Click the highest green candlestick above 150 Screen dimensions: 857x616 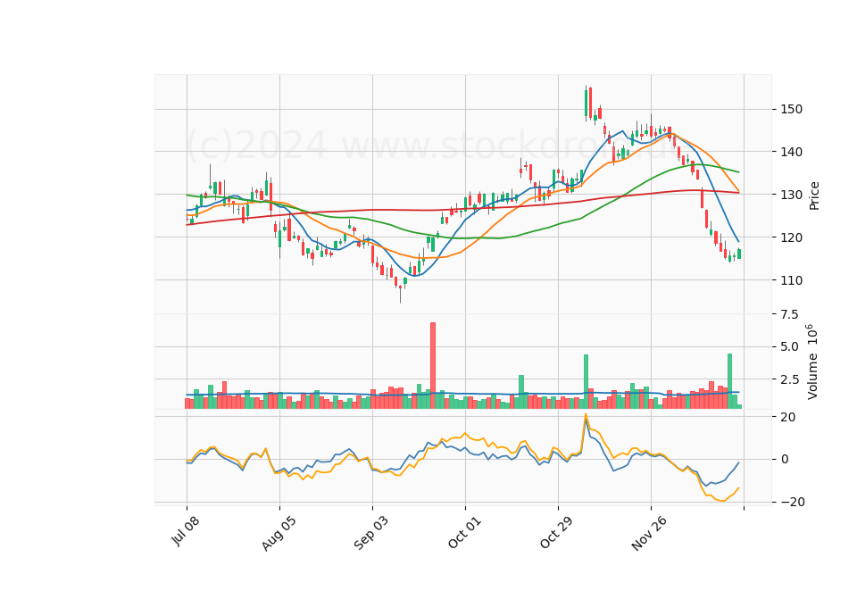tap(586, 103)
